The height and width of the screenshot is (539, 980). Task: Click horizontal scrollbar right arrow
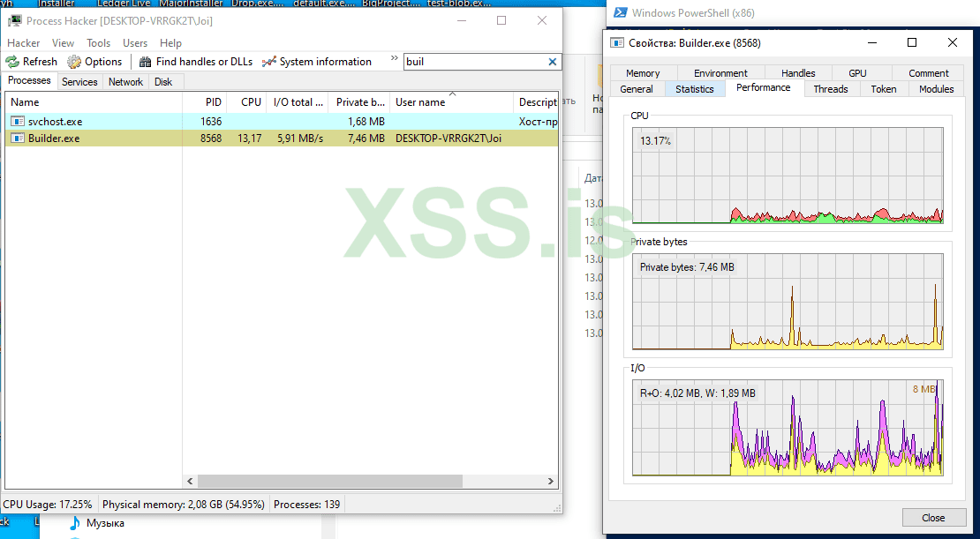pyautogui.click(x=551, y=481)
